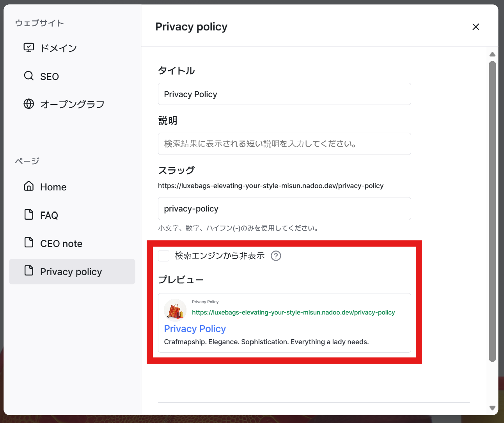Viewport: 504px width, 423px height.
Task: Click the Open Graph globe icon
Action: coord(29,104)
